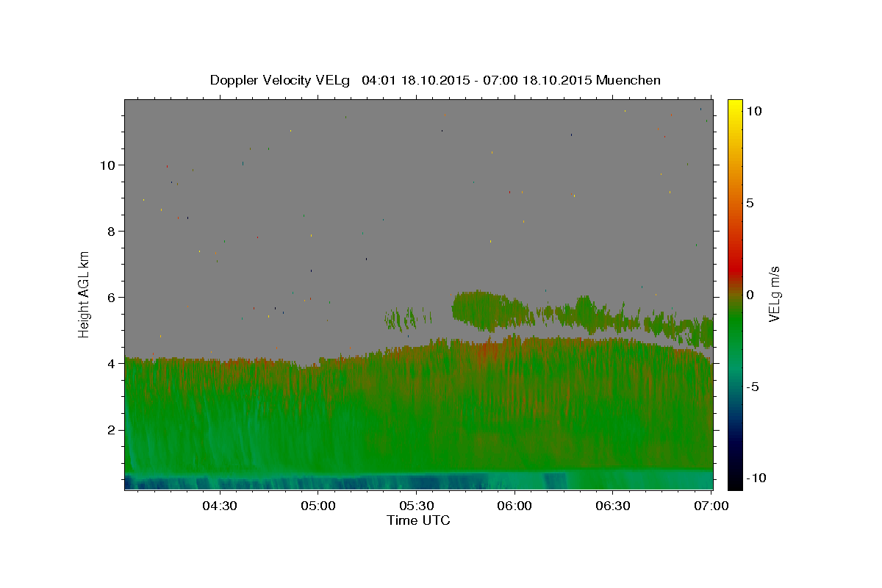
Task: Click the small cloud fragments near 05:25
Action: [406, 318]
